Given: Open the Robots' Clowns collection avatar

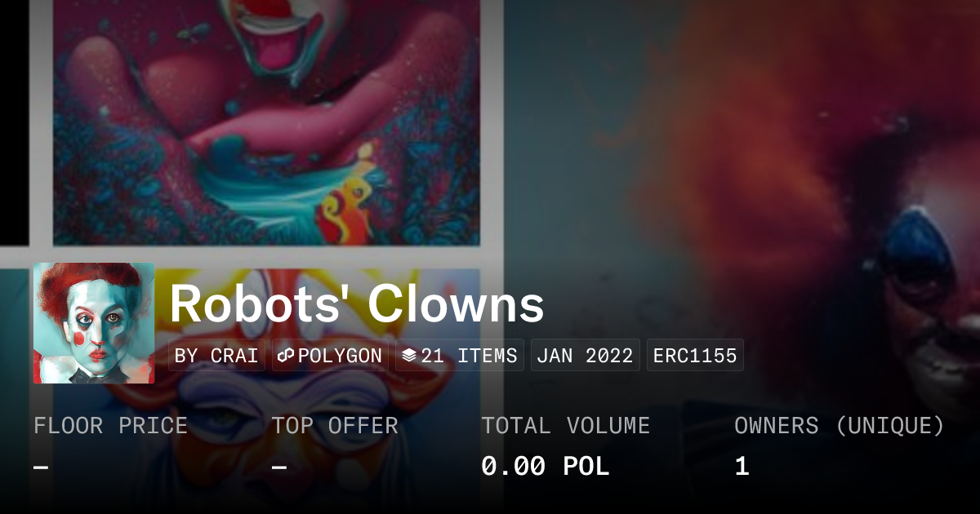Looking at the screenshot, I should coord(94,323).
